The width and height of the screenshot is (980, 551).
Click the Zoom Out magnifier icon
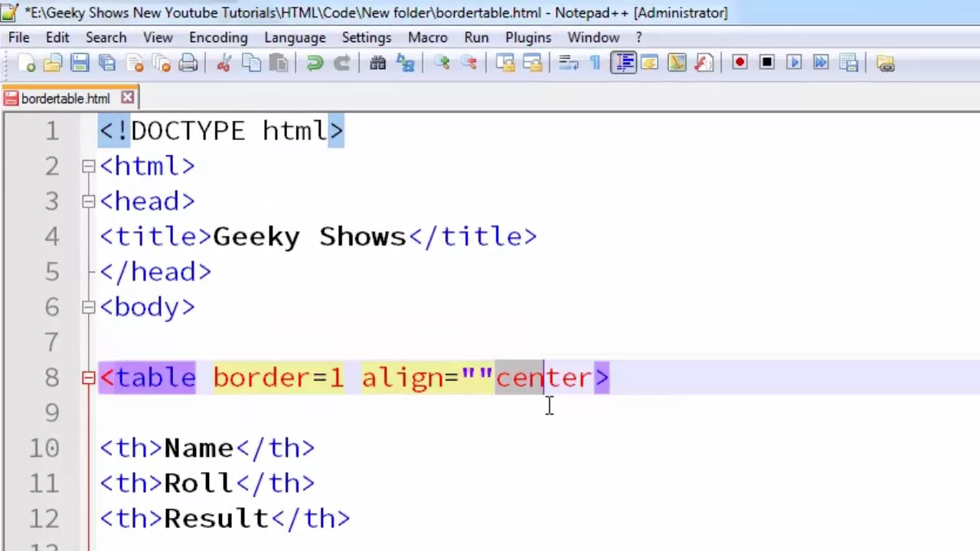click(x=469, y=64)
